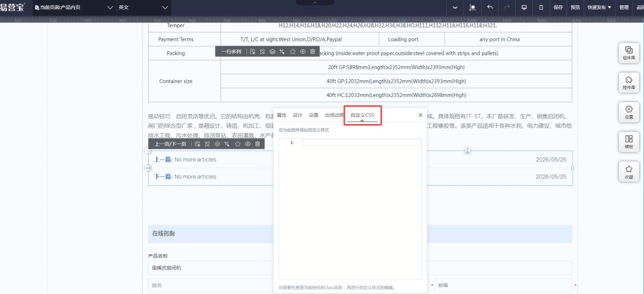The height and width of the screenshot is (294, 644).
Task: Click the 邮箱 email input field
Action: click(503, 285)
